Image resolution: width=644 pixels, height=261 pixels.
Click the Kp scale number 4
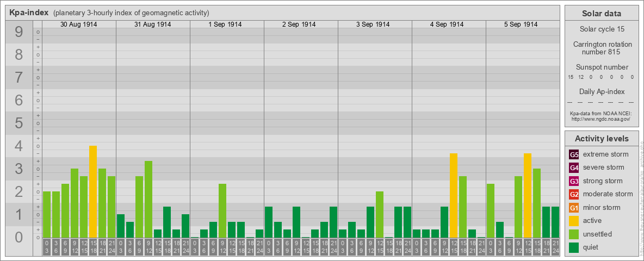click(18, 146)
